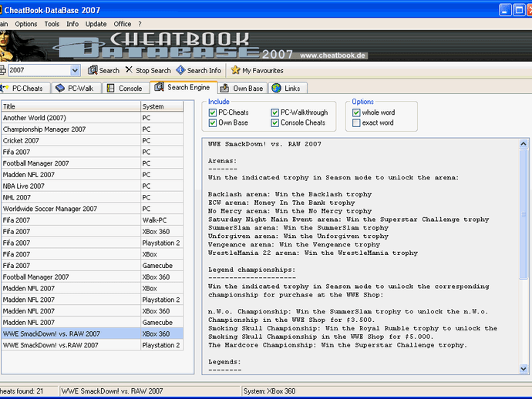Select Madden NFL 2007 Gamecube row
This screenshot has width=532, height=399.
pyautogui.click(x=93, y=323)
